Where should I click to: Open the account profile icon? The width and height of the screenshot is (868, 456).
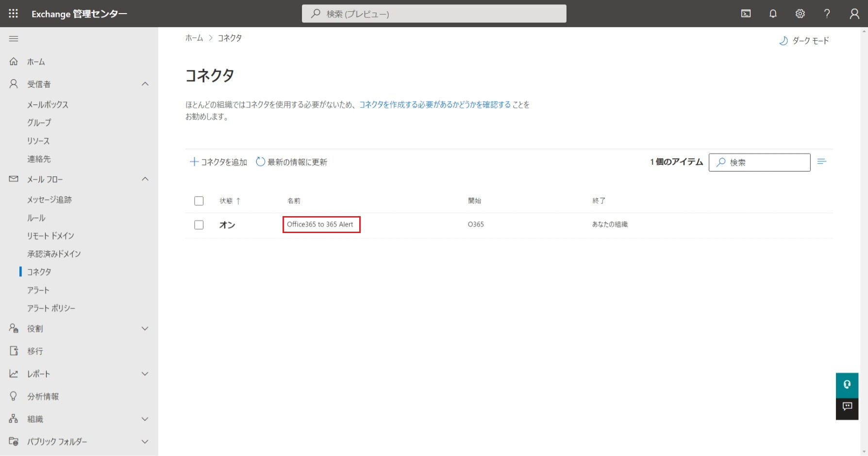(854, 14)
